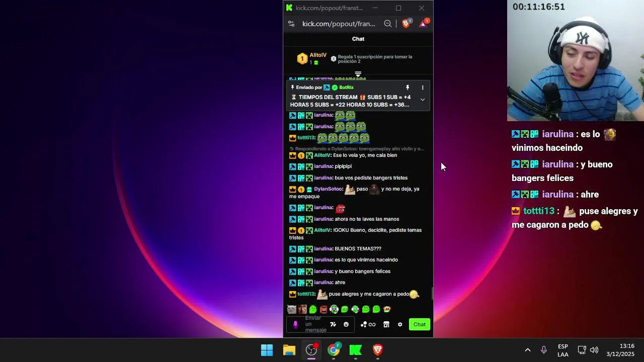Switch the ESP LAA keyboard language
Viewport: 644px width, 362px height.
563,350
